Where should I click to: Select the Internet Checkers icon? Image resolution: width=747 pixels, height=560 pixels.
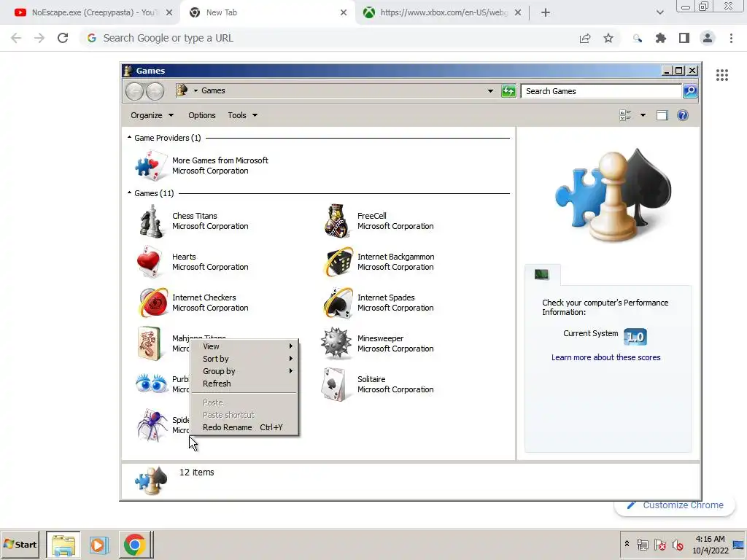pyautogui.click(x=152, y=303)
